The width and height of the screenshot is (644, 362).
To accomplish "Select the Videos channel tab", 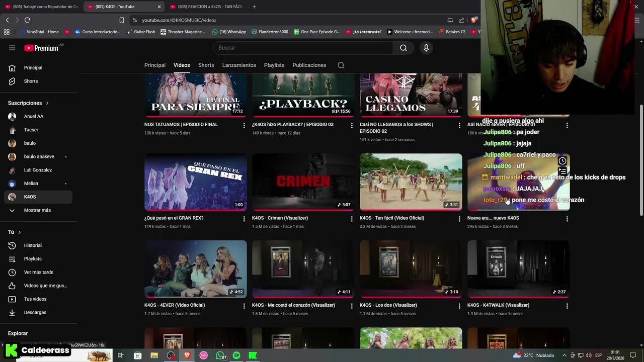I will [x=182, y=65].
